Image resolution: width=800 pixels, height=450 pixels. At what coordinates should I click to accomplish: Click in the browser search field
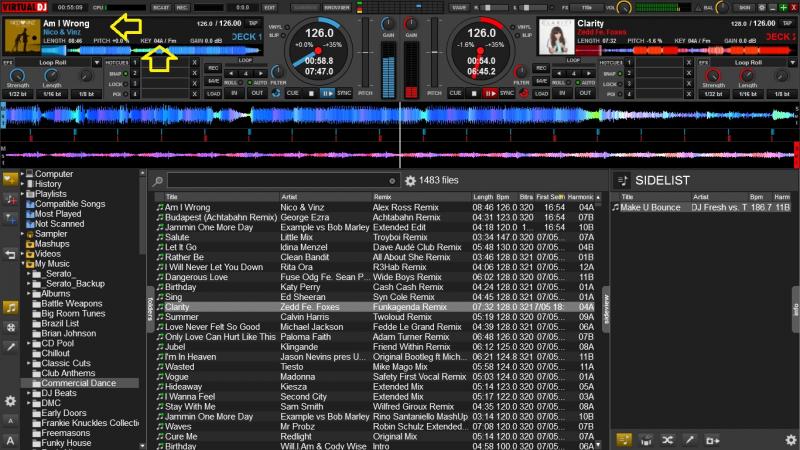coord(282,181)
